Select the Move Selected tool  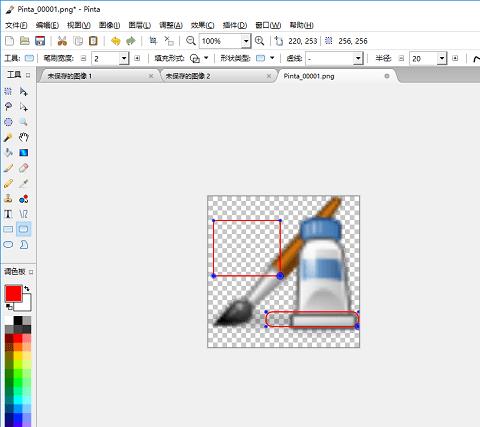(23, 91)
